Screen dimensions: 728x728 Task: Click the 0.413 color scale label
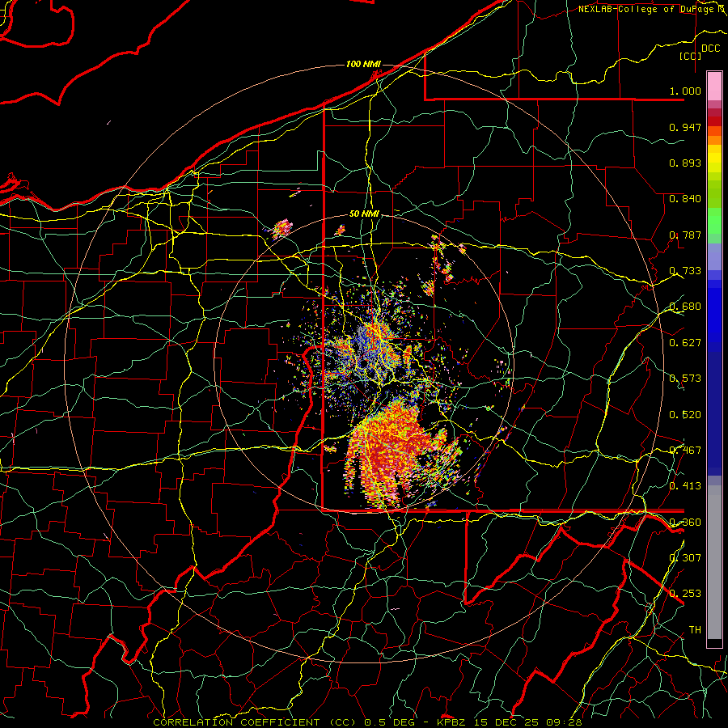point(685,485)
